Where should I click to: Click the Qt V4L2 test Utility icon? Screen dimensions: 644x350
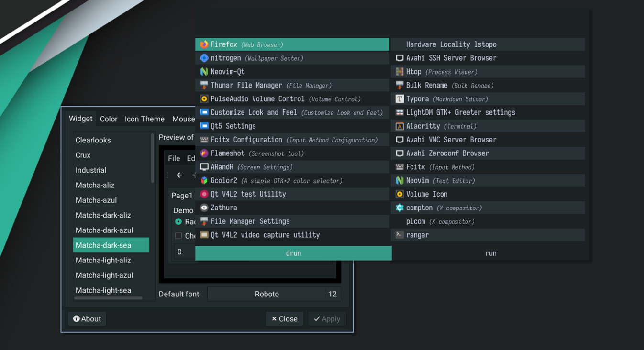point(204,194)
